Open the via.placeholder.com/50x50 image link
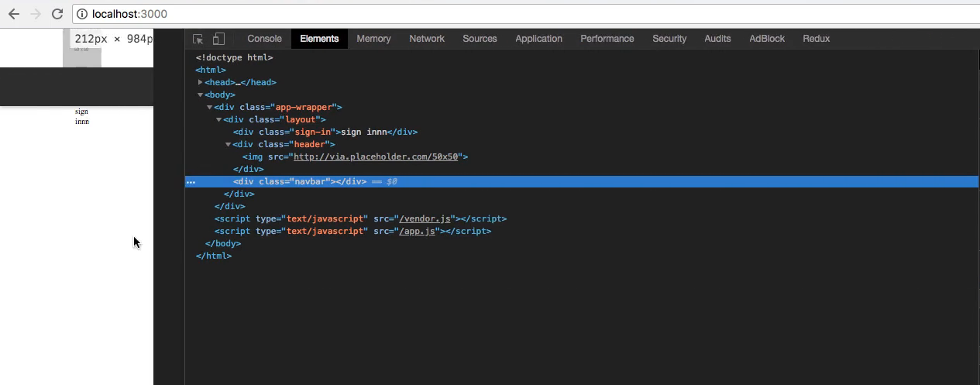The image size is (980, 385). (x=377, y=156)
